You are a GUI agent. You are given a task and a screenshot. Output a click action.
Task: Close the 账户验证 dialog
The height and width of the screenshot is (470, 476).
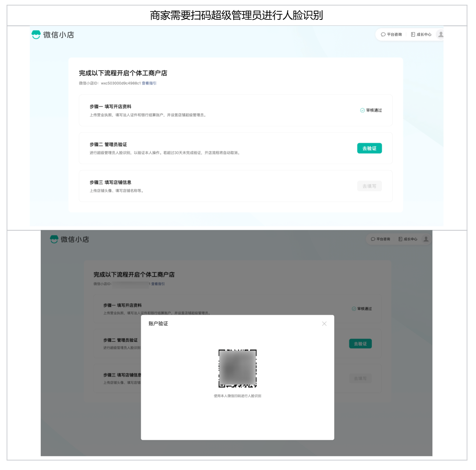[x=324, y=323]
